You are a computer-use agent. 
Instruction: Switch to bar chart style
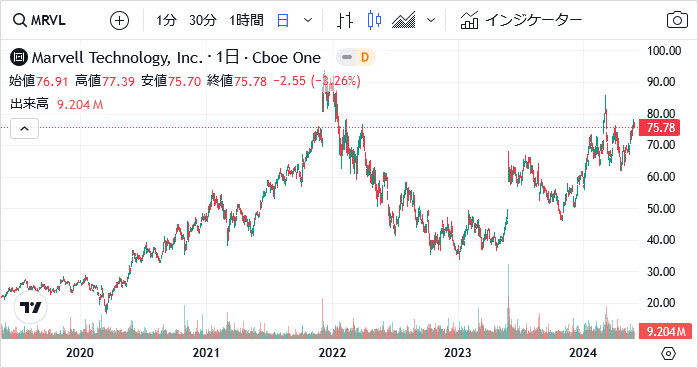coord(345,20)
